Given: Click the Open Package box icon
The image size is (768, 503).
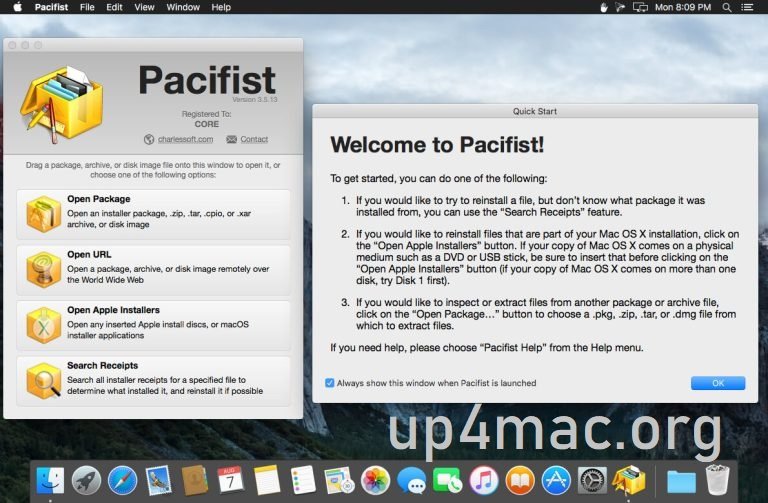Looking at the screenshot, I should pyautogui.click(x=44, y=214).
